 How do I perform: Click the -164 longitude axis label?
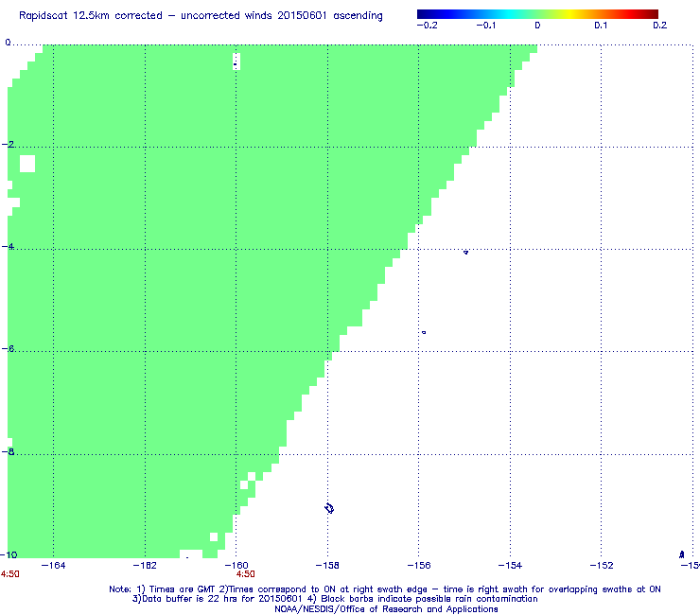click(53, 566)
